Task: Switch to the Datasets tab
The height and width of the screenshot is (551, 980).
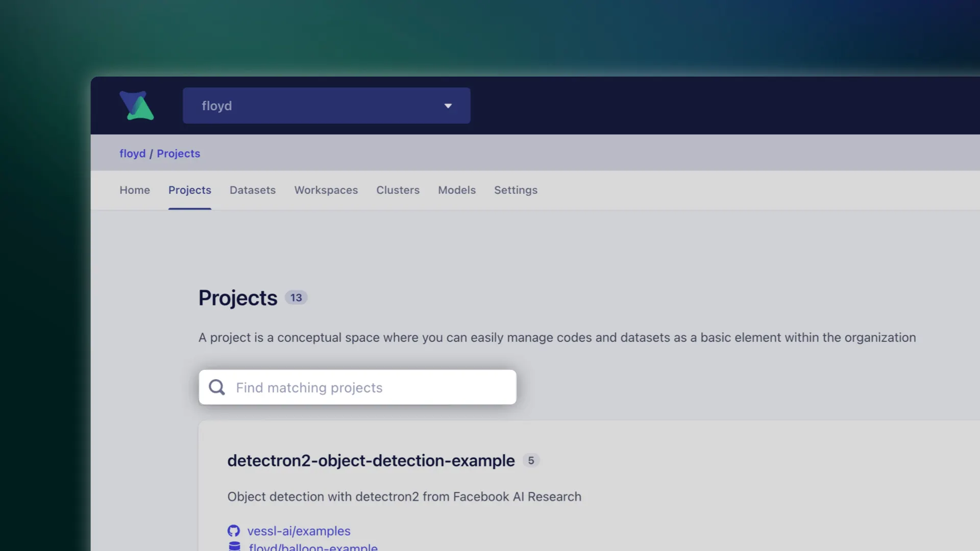Action: click(x=252, y=190)
